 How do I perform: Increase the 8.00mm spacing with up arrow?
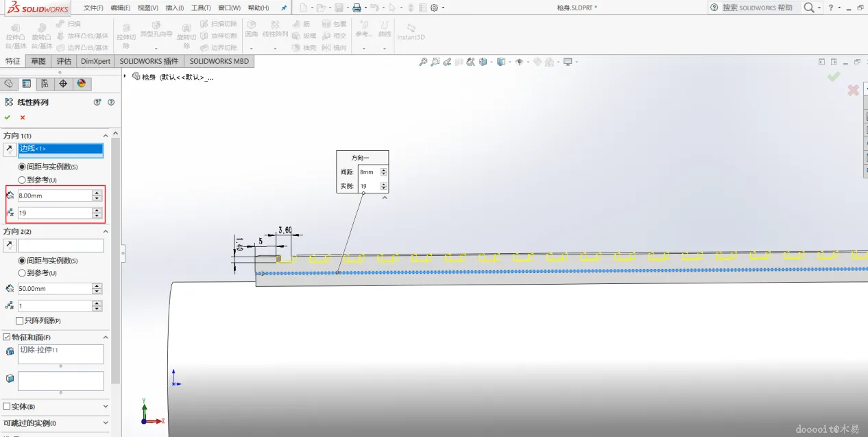click(97, 193)
